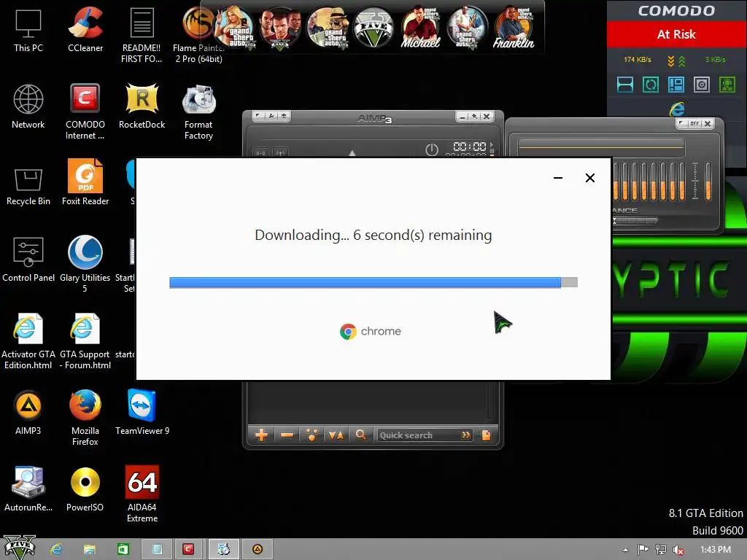Click the AIMP3 preferences wrench button

point(271,116)
